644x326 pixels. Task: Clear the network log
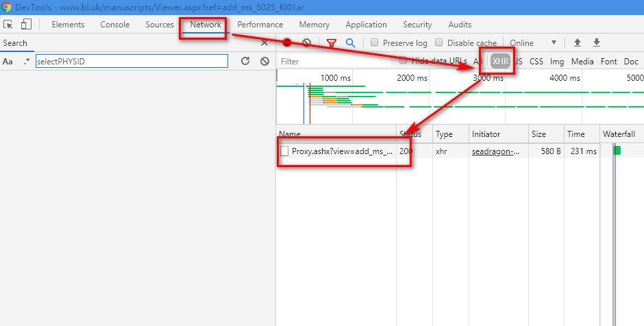[307, 42]
